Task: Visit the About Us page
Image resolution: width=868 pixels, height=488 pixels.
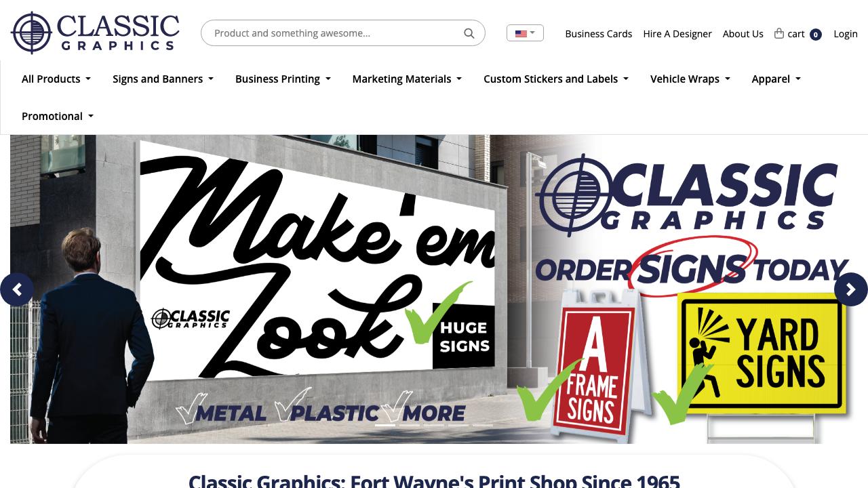Action: point(743,33)
